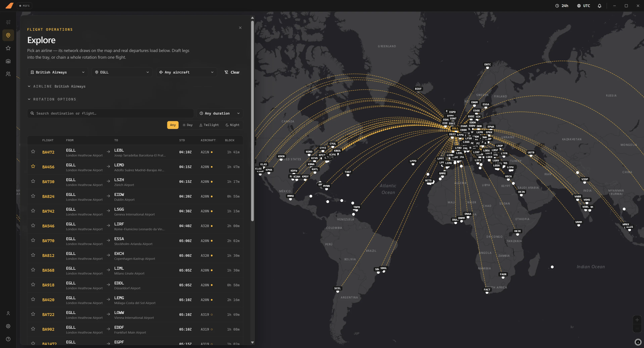Viewport: 644px width, 348px height.
Task: Favorite flight BA742 with star
Action: [33, 210]
